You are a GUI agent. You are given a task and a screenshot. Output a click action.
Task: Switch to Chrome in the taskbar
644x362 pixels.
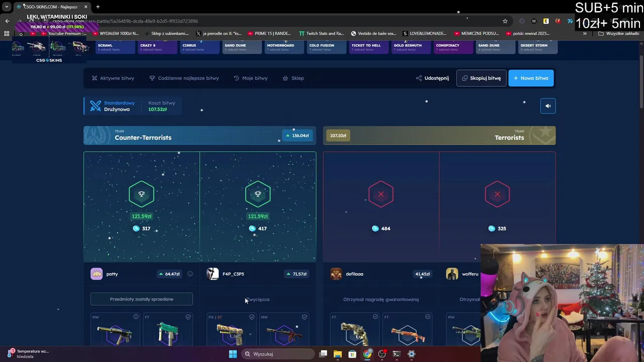367,354
